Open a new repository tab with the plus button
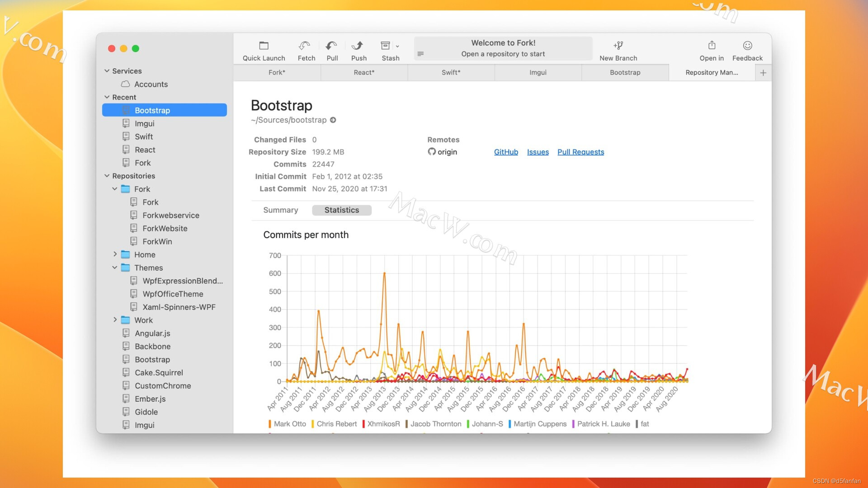868x488 pixels. [764, 72]
